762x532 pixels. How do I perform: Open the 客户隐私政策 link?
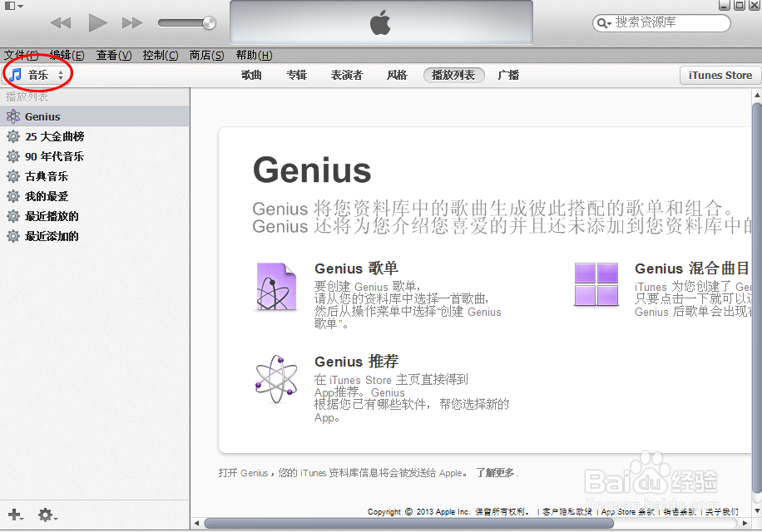coord(567,511)
